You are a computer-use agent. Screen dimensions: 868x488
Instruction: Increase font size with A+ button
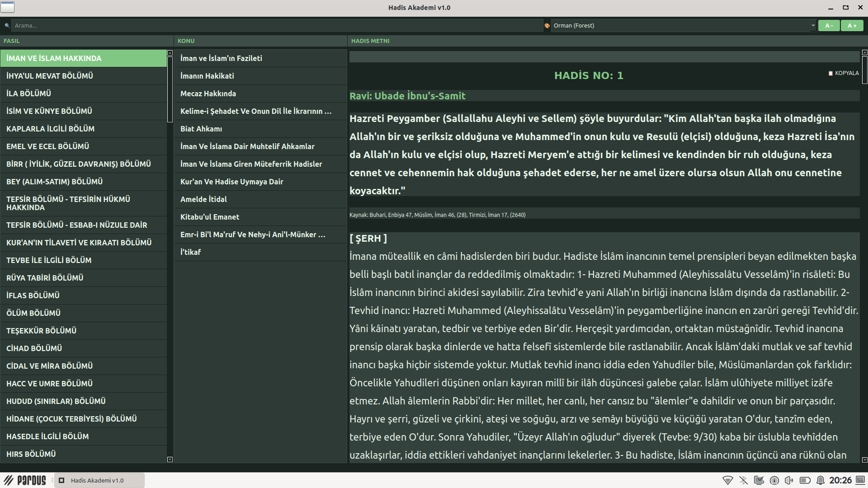(x=852, y=26)
